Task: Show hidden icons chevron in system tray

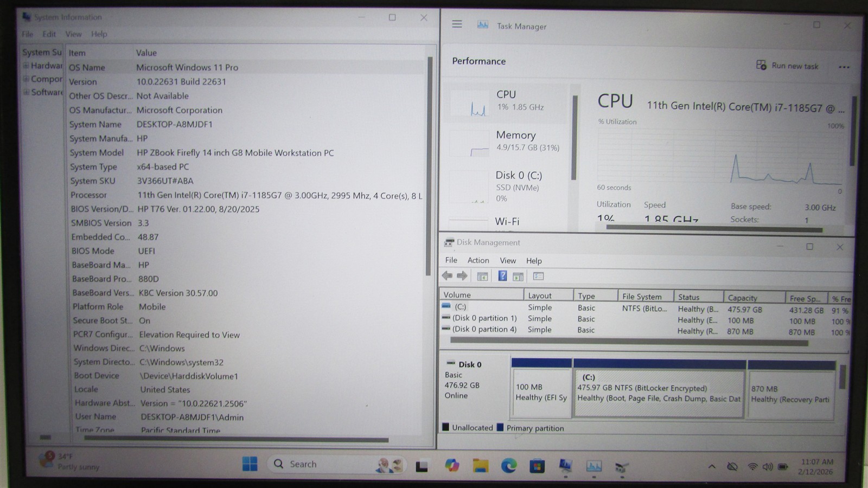Action: point(712,466)
